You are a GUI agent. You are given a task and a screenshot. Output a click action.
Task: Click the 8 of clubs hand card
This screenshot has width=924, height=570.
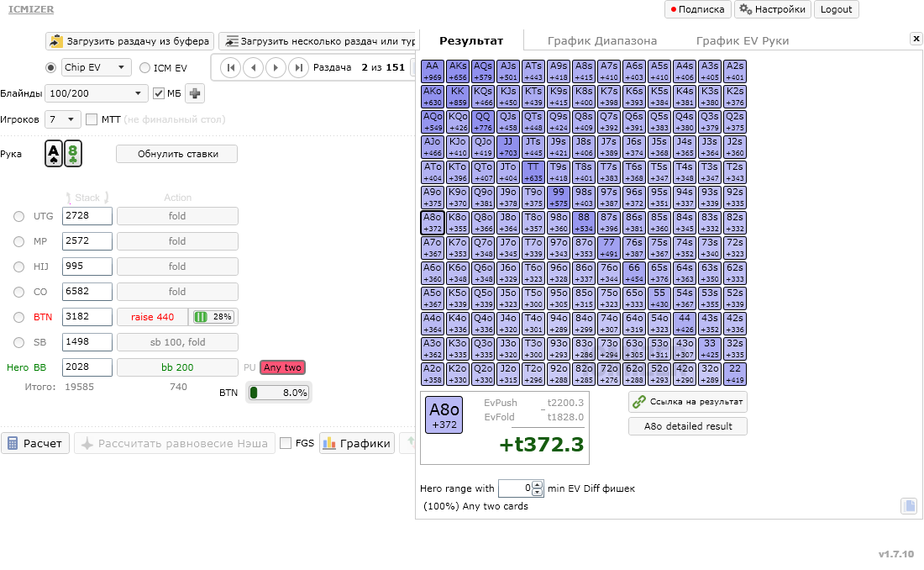(x=72, y=154)
